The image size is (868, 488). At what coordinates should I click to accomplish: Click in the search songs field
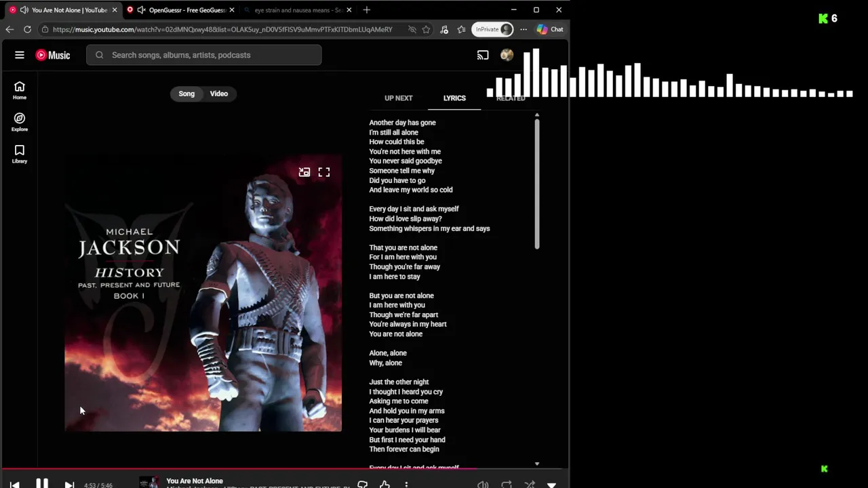[204, 55]
